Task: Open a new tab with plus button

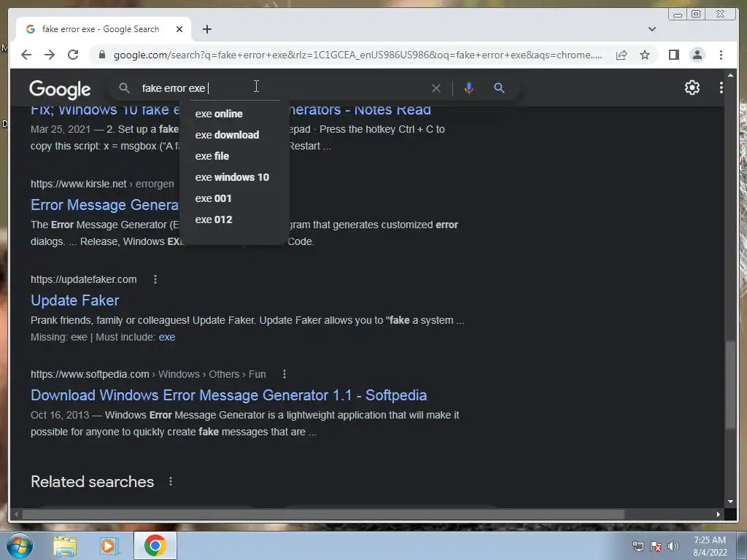Action: point(206,29)
